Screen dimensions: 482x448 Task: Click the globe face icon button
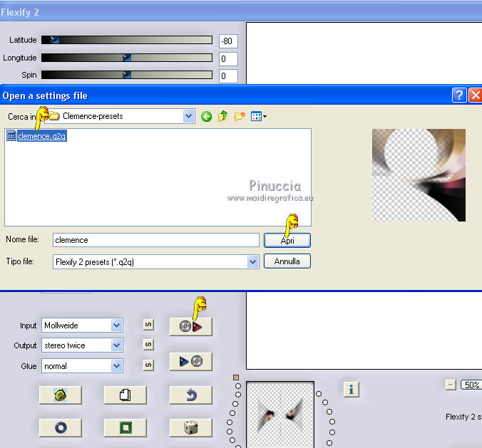[61, 395]
